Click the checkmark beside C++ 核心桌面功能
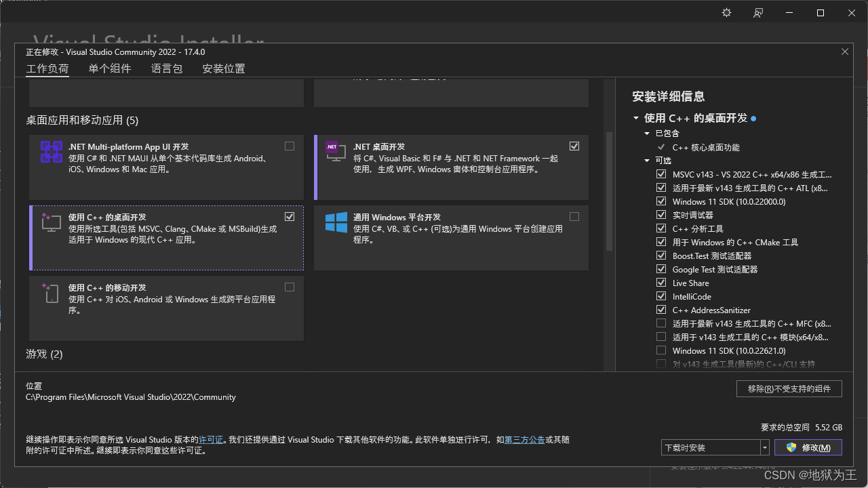Image resolution: width=868 pixels, height=488 pixels. pos(661,147)
